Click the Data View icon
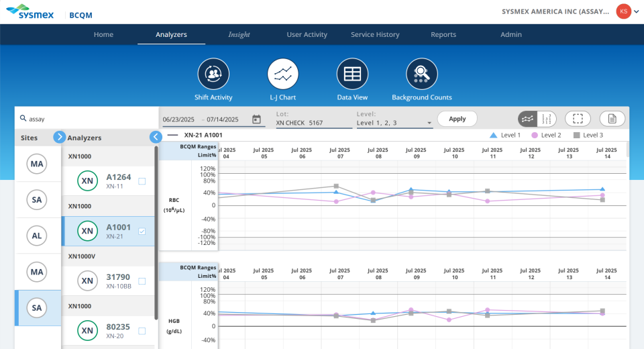This screenshot has width=644, height=349. pyautogui.click(x=352, y=74)
